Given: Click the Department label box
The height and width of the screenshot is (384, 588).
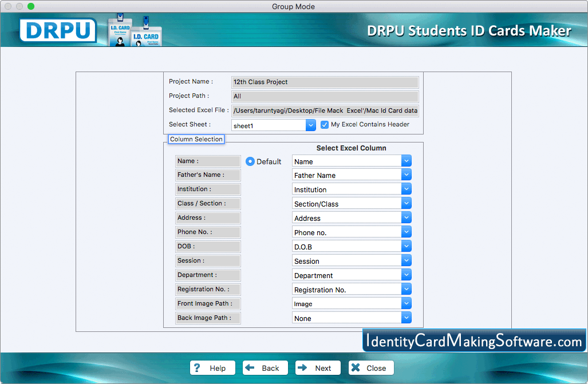Looking at the screenshot, I should 208,275.
